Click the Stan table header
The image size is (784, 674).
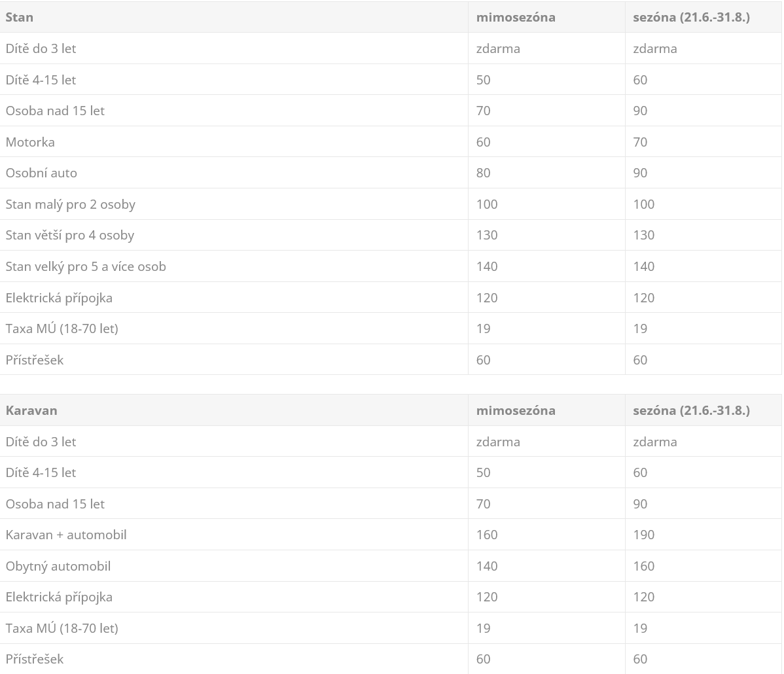click(20, 17)
